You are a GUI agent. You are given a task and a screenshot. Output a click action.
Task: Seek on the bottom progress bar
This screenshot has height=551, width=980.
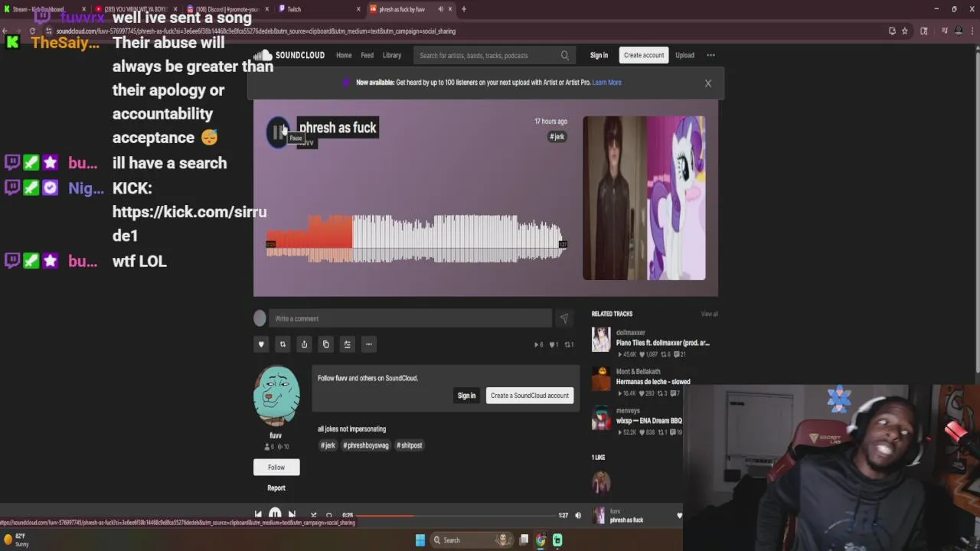point(456,515)
